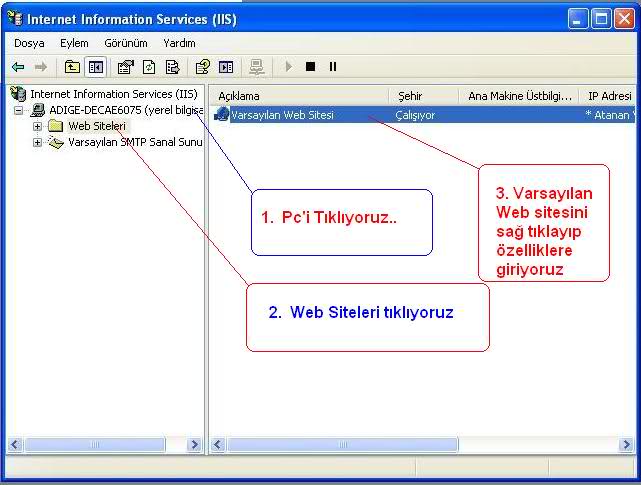The image size is (641, 485).
Task: Click the Back arrow toolbar icon
Action: 18,67
